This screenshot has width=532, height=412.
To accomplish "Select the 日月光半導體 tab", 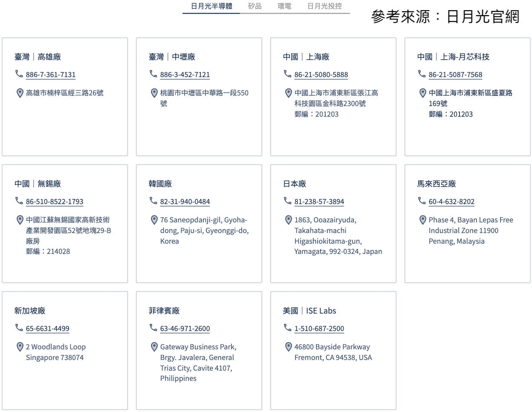I will point(211,6).
